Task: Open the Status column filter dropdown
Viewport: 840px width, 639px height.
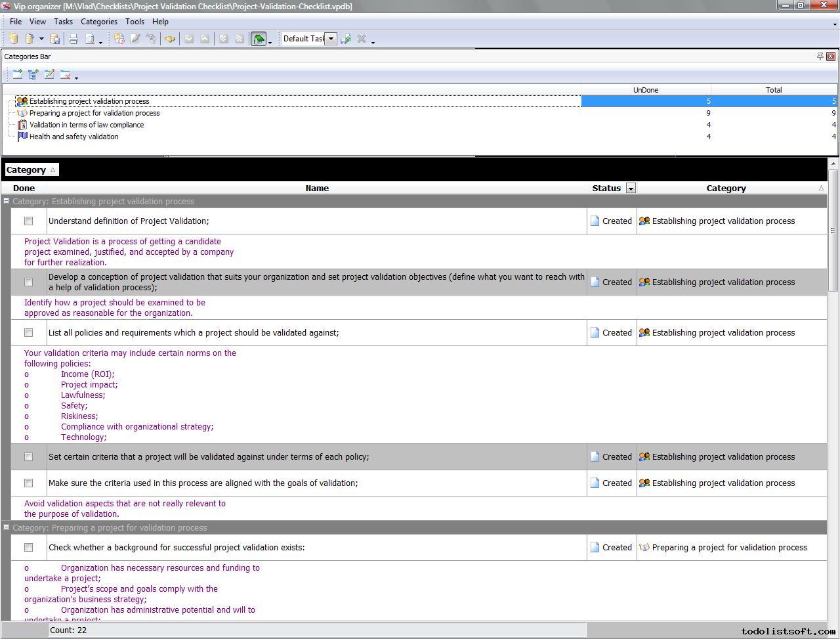Action: 631,188
